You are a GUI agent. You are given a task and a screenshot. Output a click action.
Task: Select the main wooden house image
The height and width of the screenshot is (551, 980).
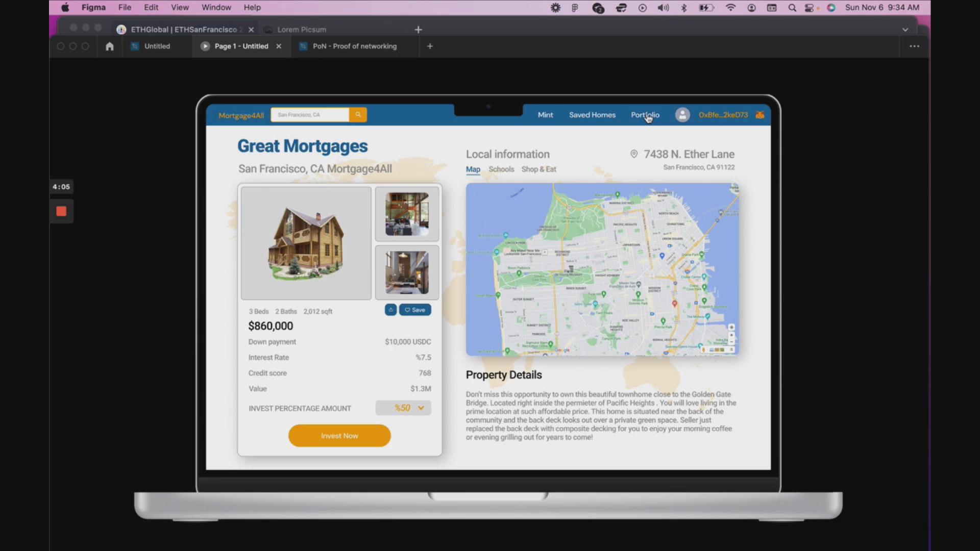pos(306,243)
